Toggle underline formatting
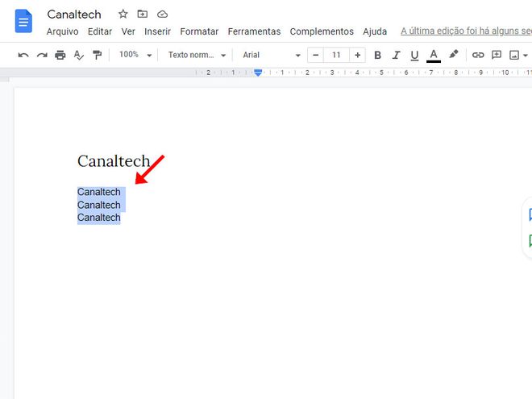 tap(414, 56)
